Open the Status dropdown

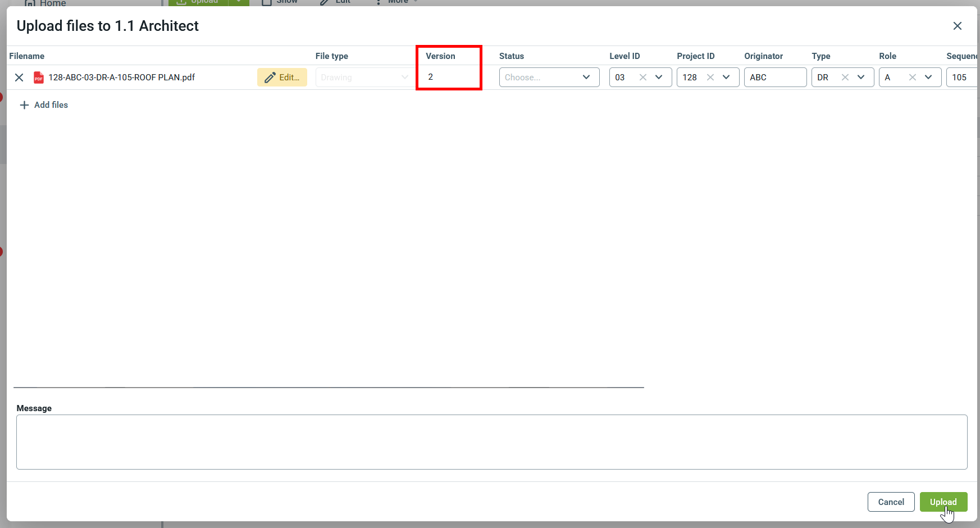[x=549, y=78]
